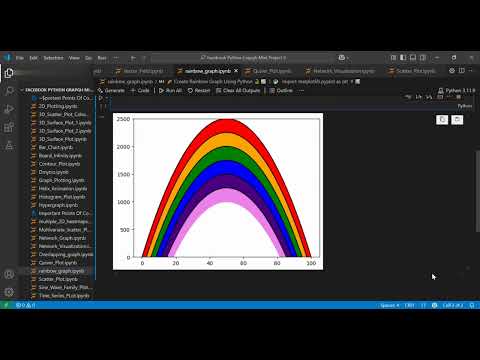Open the Manage gear in the activity bar
This screenshot has height=360, width=480.
[9, 292]
